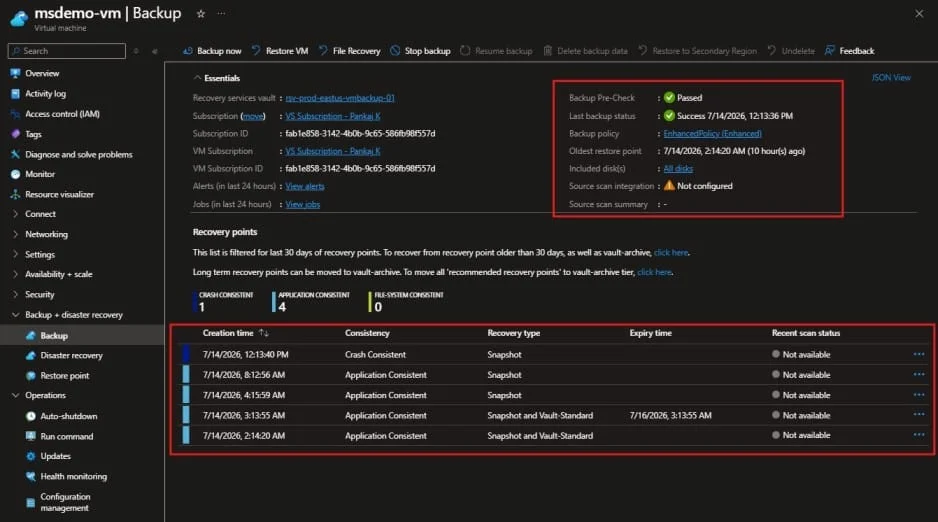This screenshot has width=938, height=522.
Task: Click the Expiry time column header
Action: [651, 333]
